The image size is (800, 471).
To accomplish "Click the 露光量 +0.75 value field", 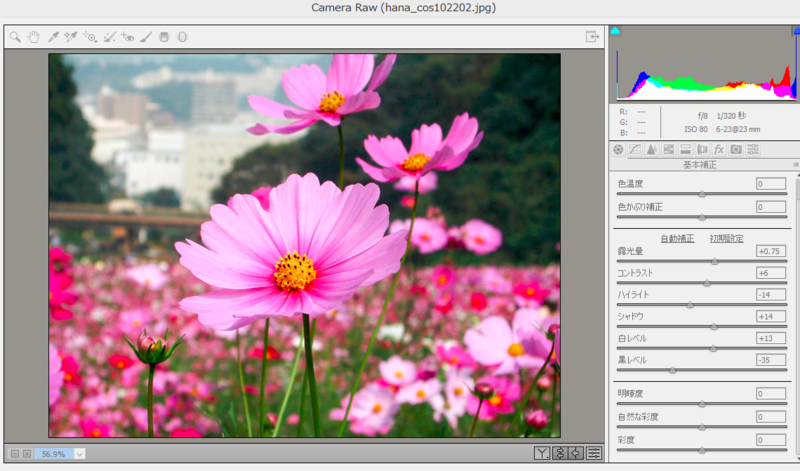I will pos(771,251).
